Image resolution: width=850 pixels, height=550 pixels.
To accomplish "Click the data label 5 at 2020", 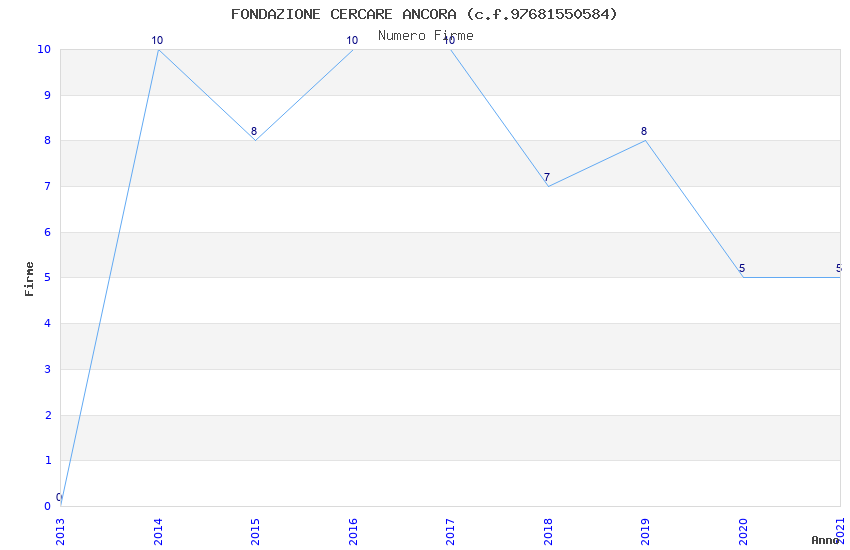I will pyautogui.click(x=742, y=268).
